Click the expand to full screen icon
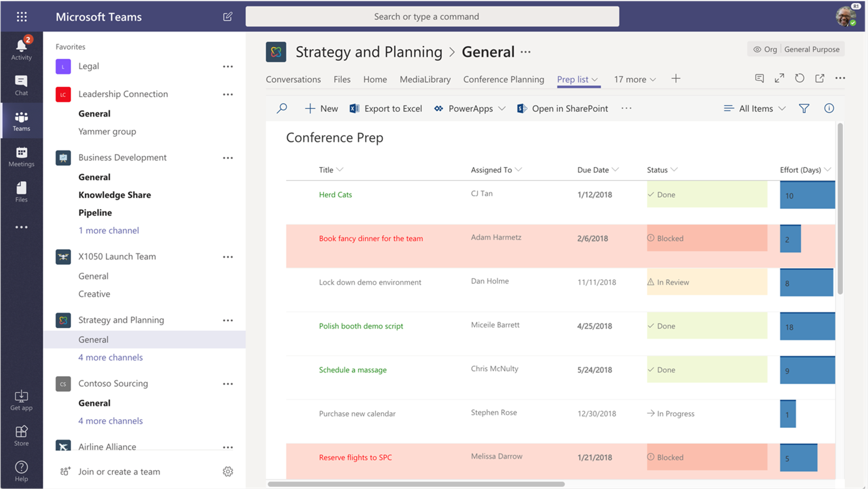Screen dimensions: 868x489 (779, 79)
